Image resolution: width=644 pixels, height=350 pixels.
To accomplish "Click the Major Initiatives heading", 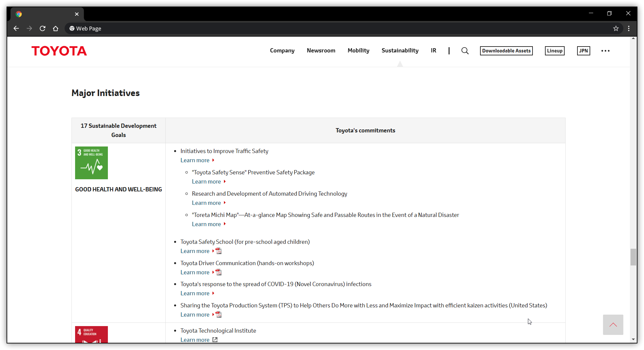I will click(106, 93).
